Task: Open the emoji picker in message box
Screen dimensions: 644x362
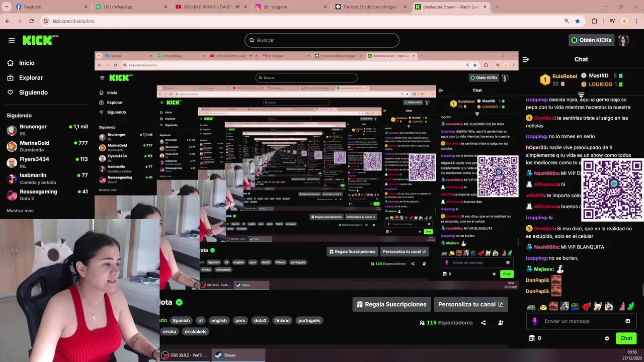Action: point(628,321)
